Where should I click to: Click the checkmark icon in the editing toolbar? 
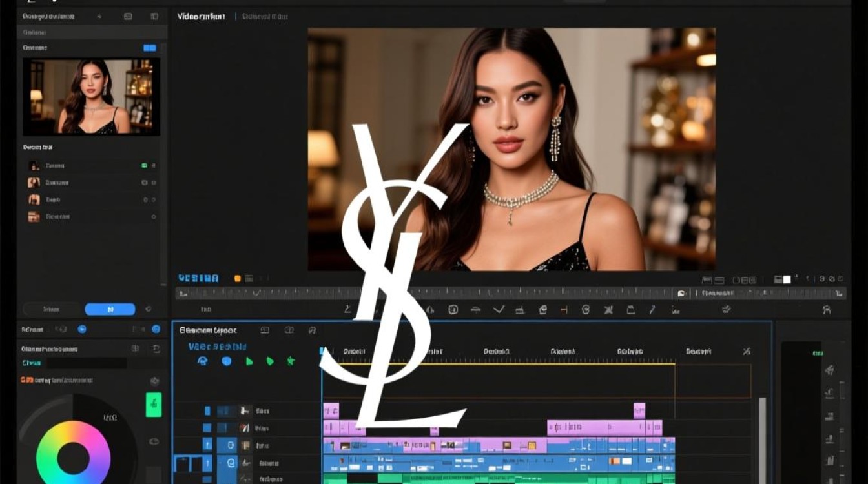coord(499,310)
